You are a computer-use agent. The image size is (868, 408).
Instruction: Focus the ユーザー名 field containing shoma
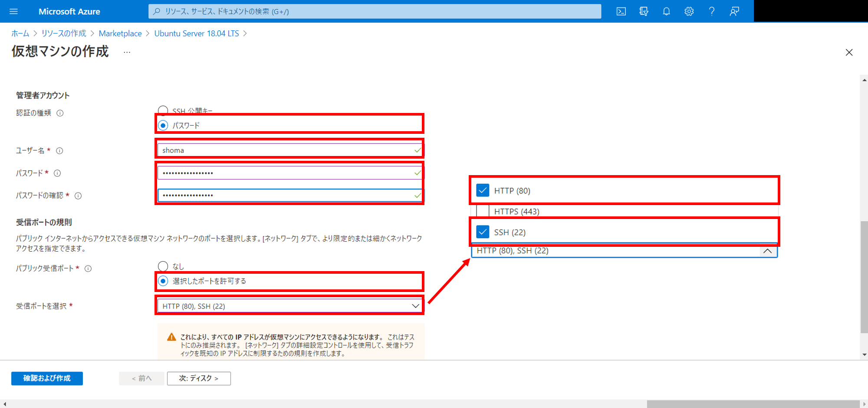pos(289,150)
